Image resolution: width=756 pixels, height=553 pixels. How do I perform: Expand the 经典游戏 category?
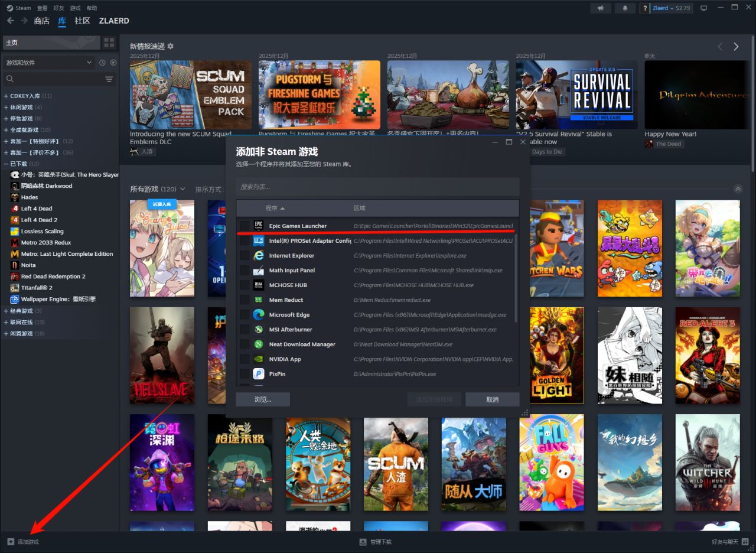6,311
